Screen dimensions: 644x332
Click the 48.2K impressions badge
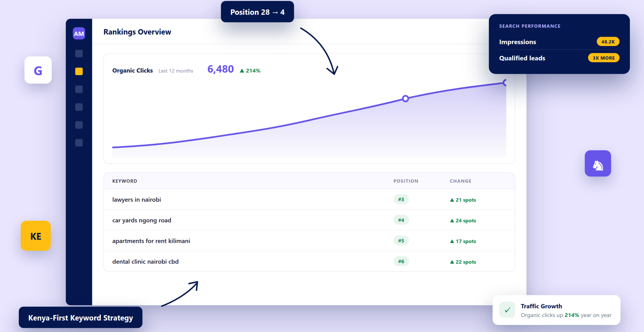608,42
